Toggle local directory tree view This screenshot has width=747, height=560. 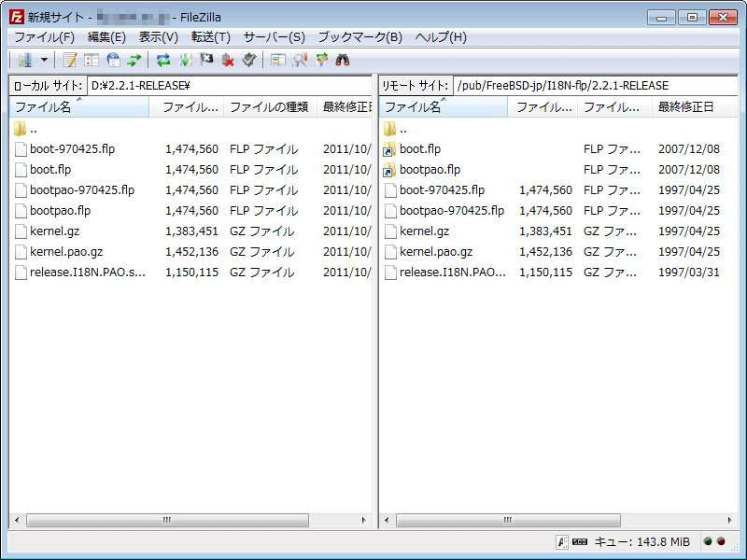(92, 60)
